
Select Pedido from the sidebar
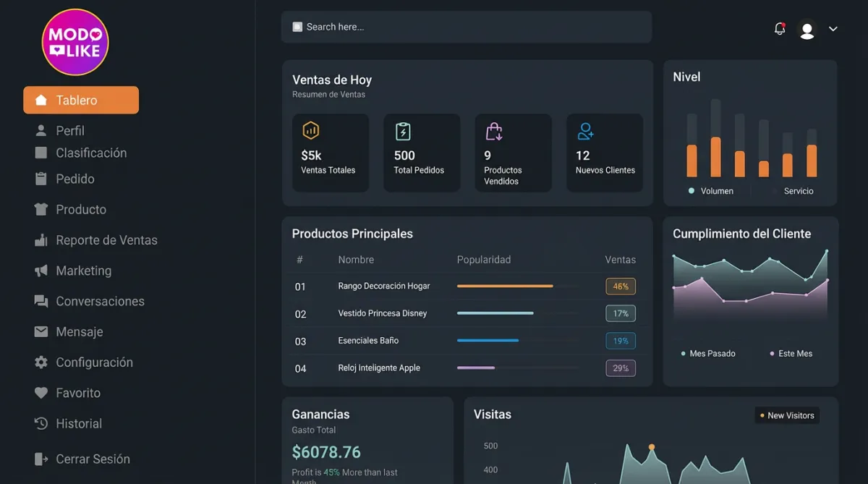pyautogui.click(x=75, y=179)
